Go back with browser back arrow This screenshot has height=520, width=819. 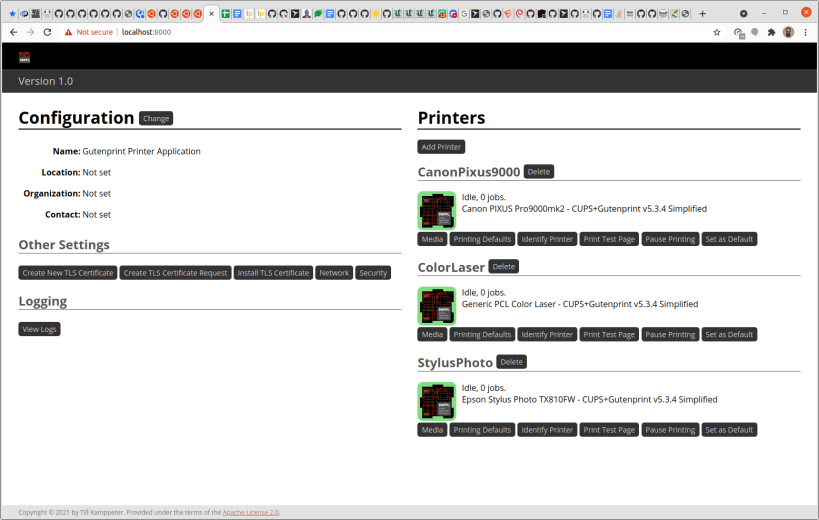click(x=14, y=32)
